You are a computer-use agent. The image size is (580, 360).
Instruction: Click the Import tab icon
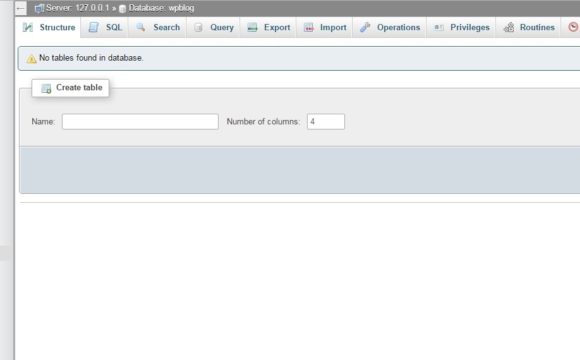coord(308,27)
